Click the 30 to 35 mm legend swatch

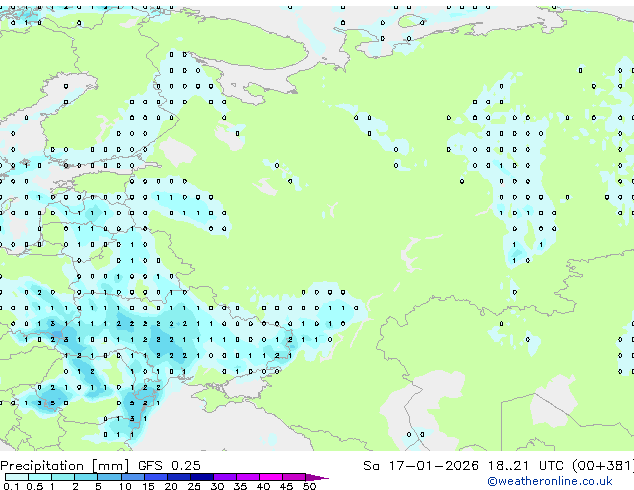pyautogui.click(x=225, y=477)
